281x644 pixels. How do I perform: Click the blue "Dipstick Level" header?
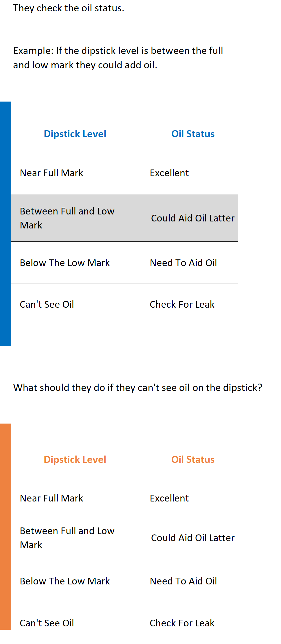[x=75, y=134]
